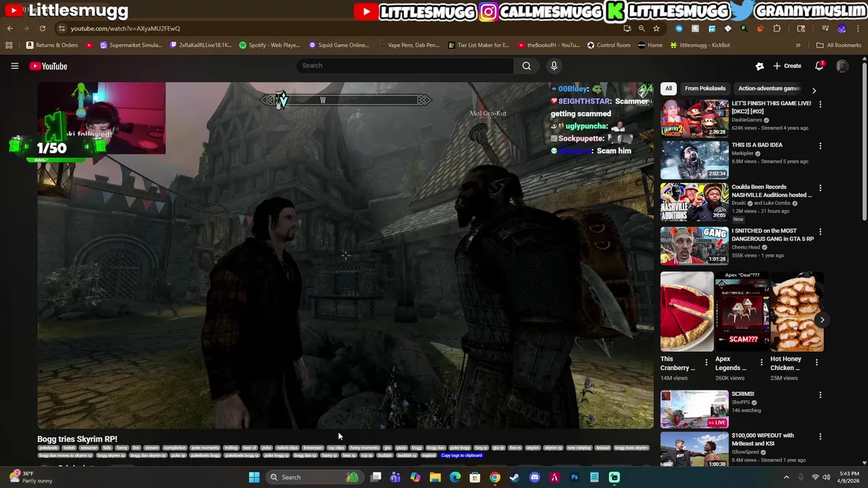The image size is (868, 488).
Task: Open options for I SNITCHED video
Action: pyautogui.click(x=820, y=232)
